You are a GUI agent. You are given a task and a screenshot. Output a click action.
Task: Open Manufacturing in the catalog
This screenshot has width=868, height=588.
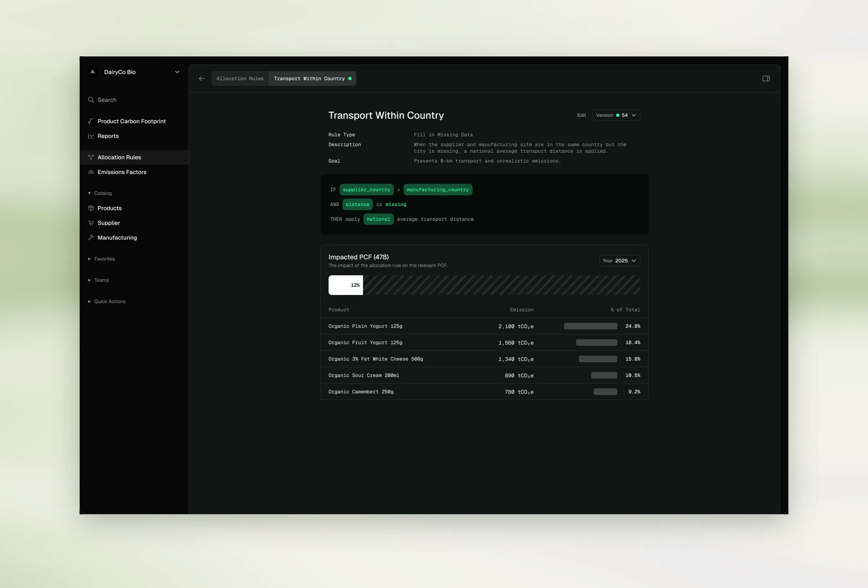pos(134,237)
